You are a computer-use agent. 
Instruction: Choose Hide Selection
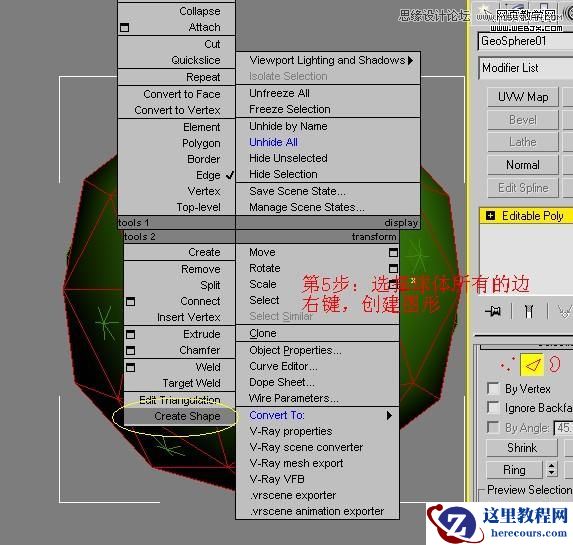tap(283, 174)
